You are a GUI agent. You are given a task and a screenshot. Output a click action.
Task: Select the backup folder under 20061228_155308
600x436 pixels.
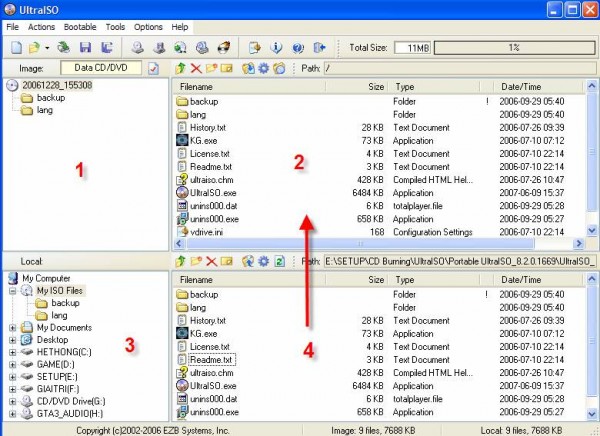click(51, 98)
